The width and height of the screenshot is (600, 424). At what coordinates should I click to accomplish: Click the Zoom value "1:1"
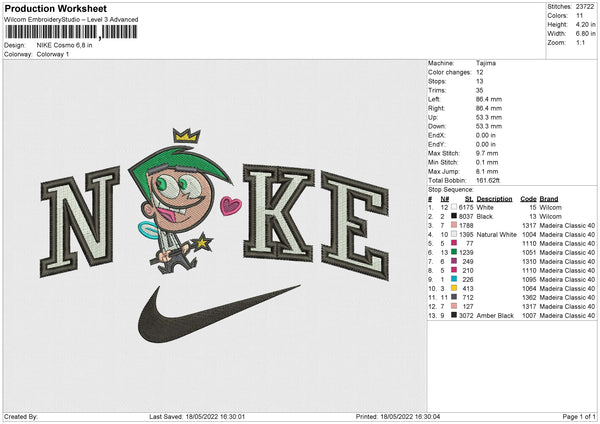coord(580,42)
